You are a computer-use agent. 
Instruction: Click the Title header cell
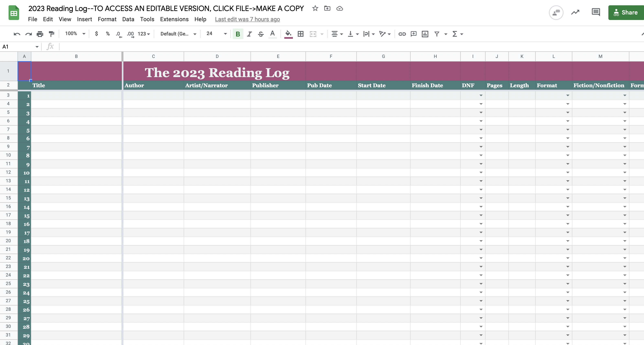76,85
